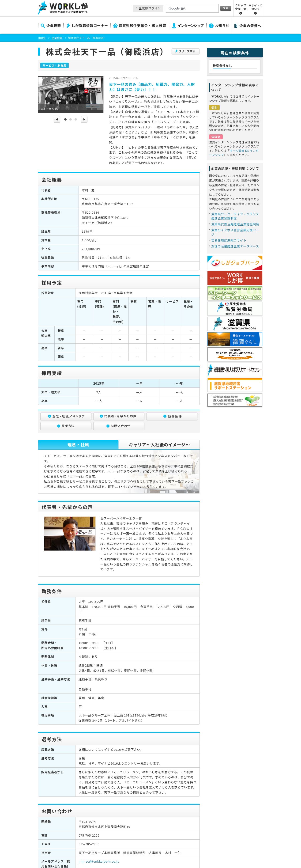
Task: Switch to キャリア〜入社後のイメージ〜 tab
Action: coord(159,444)
